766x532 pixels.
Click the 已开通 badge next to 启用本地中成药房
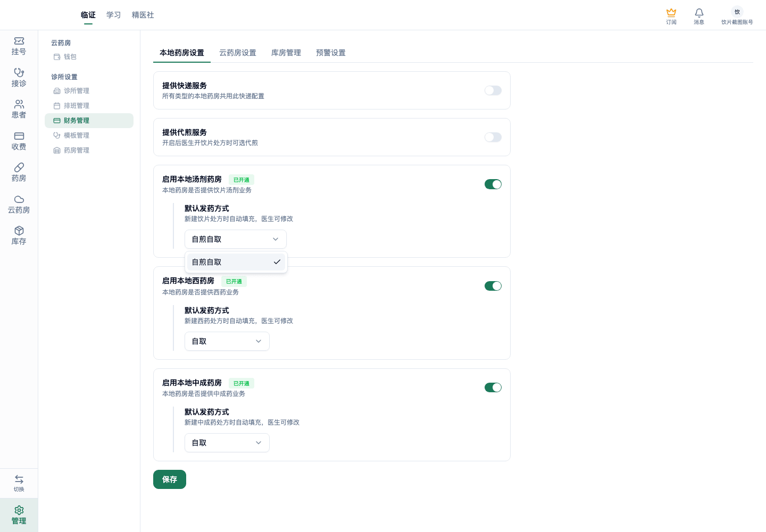(x=242, y=383)
